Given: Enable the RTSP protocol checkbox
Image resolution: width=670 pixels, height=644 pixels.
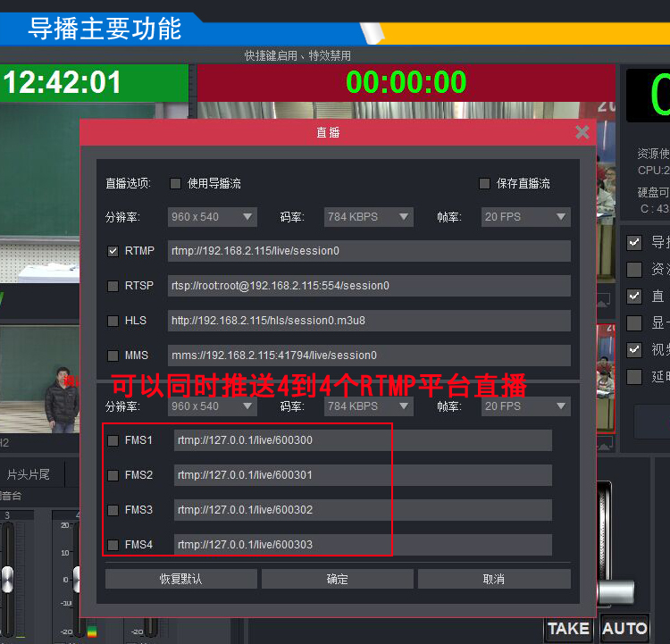Looking at the screenshot, I should pos(113,286).
